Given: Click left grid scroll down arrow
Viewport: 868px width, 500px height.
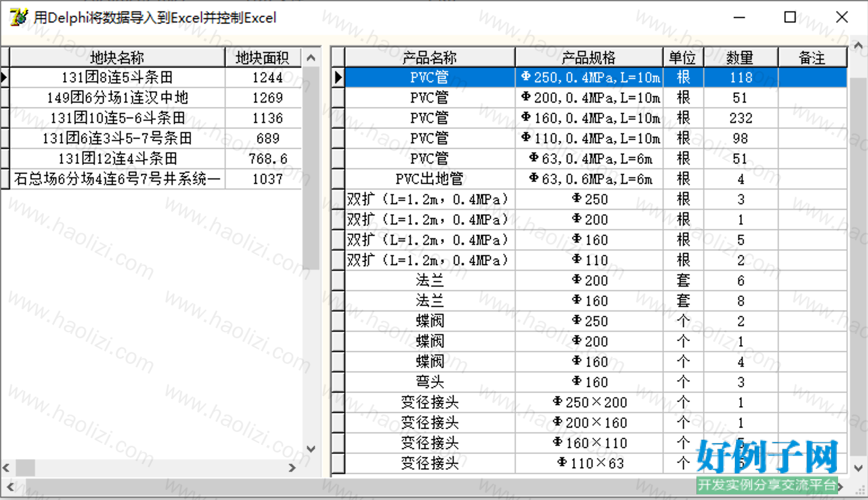Looking at the screenshot, I should coord(311,449).
